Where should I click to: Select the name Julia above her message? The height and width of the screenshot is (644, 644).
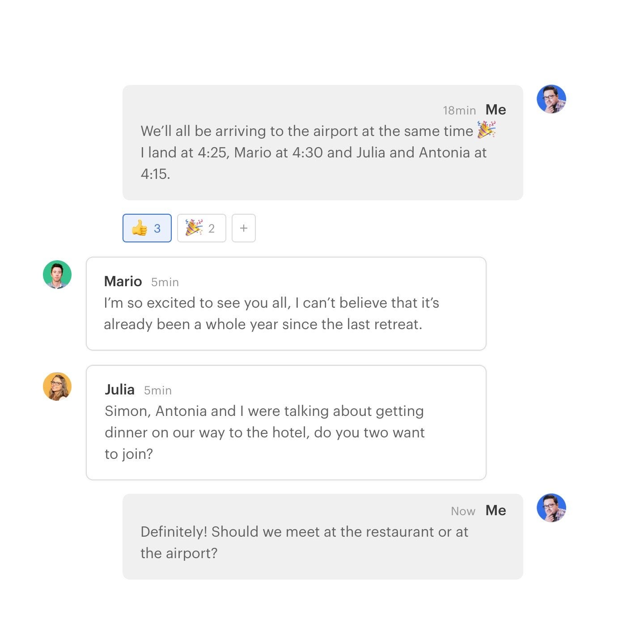[119, 390]
